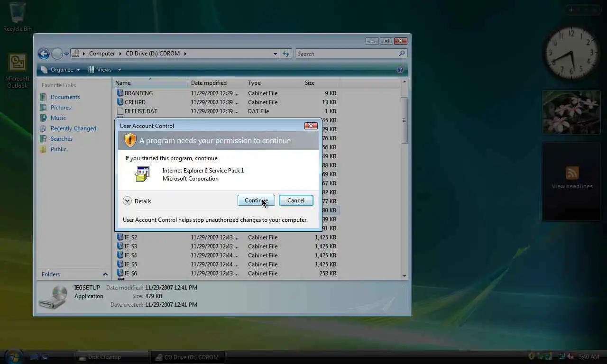The image size is (607, 364).
Task: Click the Show Desktop quick launch icon
Action: point(34,357)
